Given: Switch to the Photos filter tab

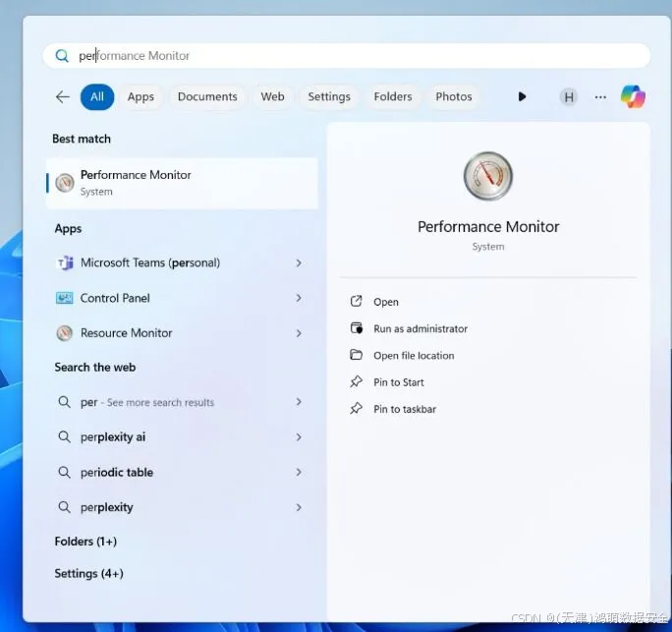Looking at the screenshot, I should pos(454,97).
